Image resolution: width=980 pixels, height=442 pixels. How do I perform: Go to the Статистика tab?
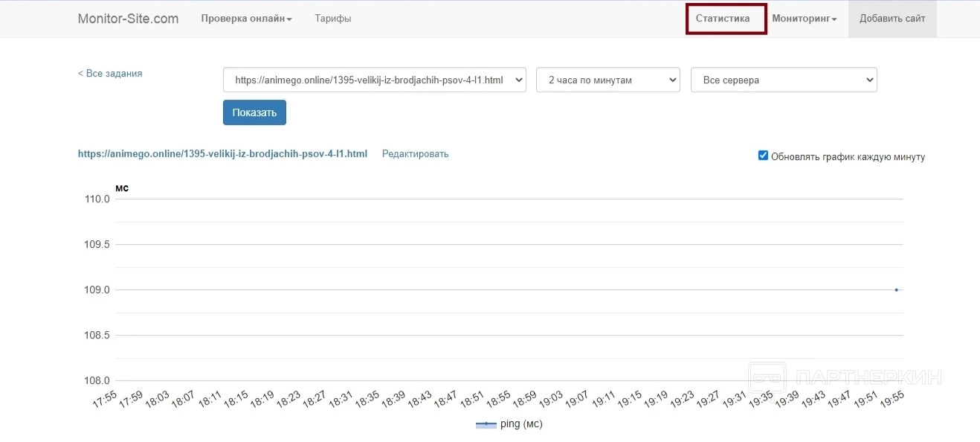(723, 19)
